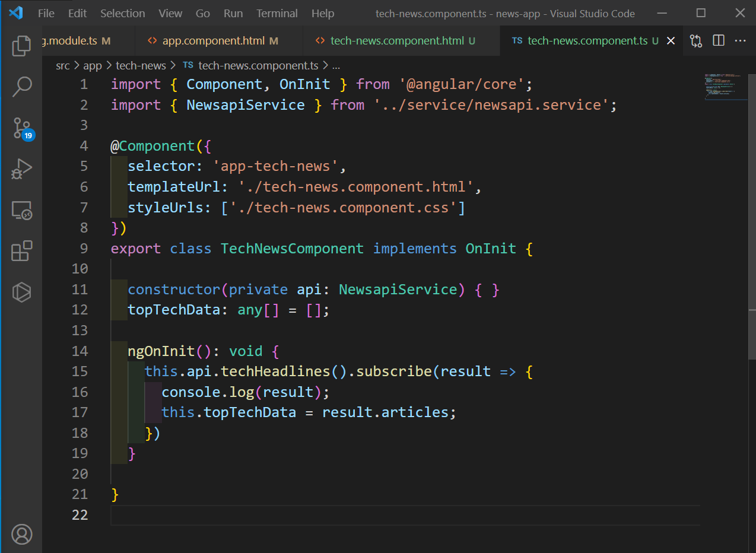
Task: Click the './tech-news.component.css' styleUrls string
Action: pyautogui.click(x=343, y=208)
